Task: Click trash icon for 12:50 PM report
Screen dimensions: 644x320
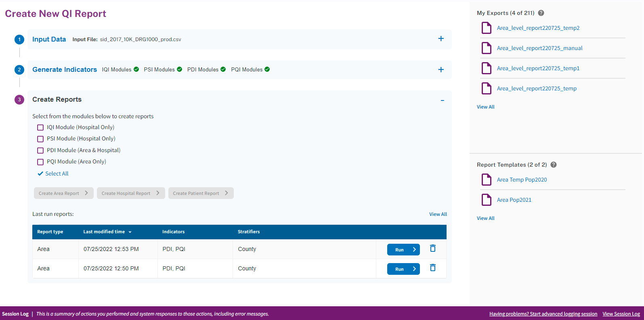Action: pyautogui.click(x=432, y=268)
